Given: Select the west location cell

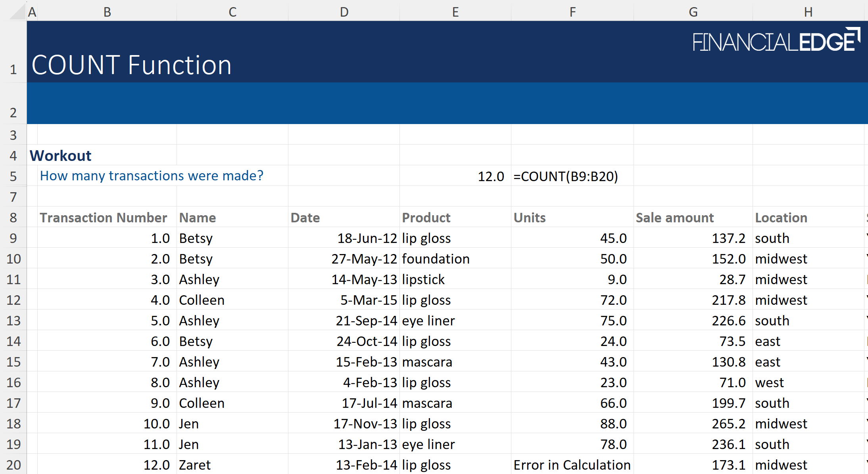Looking at the screenshot, I should click(x=769, y=382).
